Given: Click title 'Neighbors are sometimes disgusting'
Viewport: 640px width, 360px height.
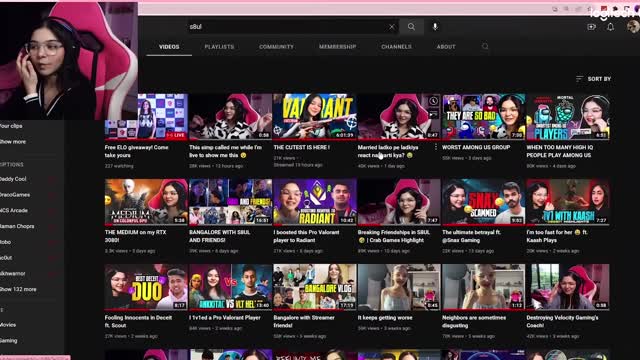Looking at the screenshot, I should pos(474,322).
